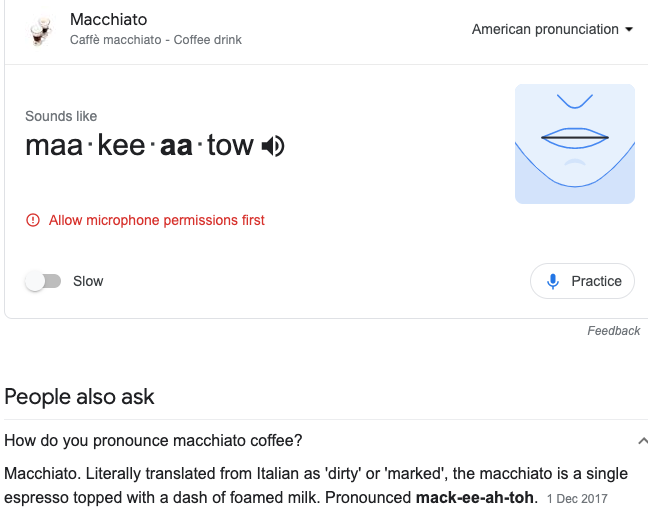
Task: Collapse the macchiato coffee question chevron
Action: 641,440
